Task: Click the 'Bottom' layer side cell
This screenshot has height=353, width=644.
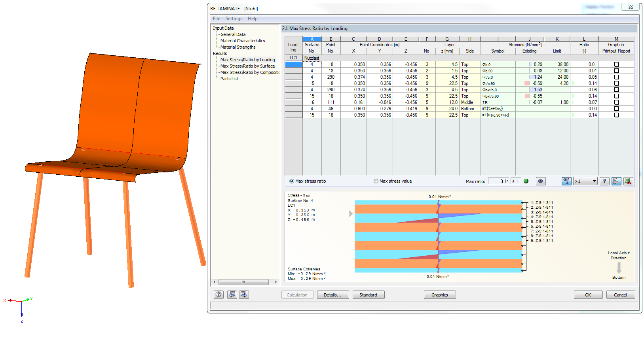Action: pyautogui.click(x=470, y=109)
